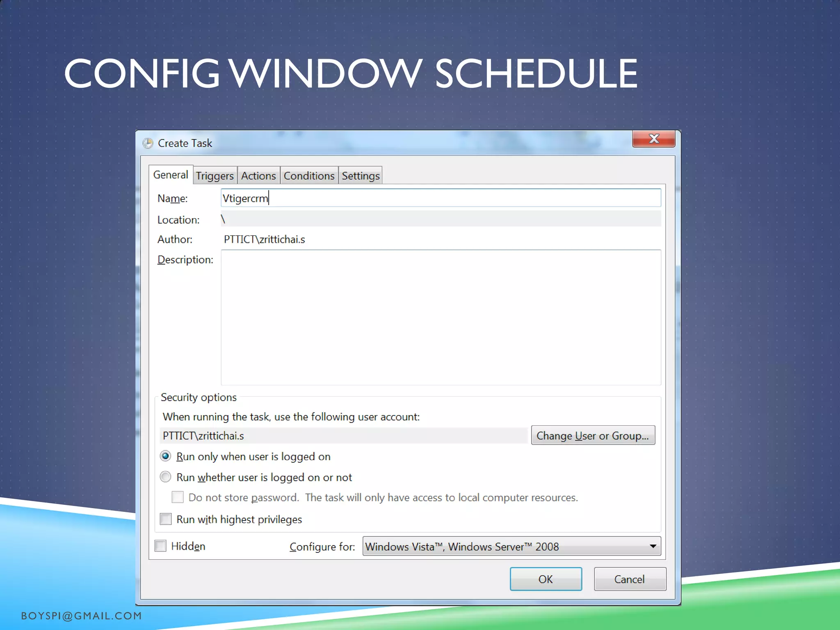Viewport: 840px width, 630px height.
Task: Click the Security options group label
Action: point(199,397)
